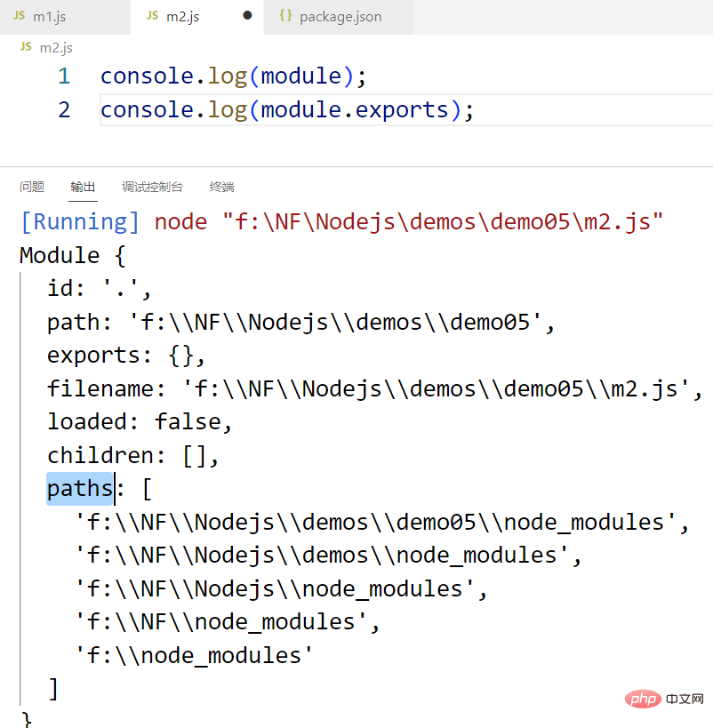Click m2.js breadcrumb below the tabs
This screenshot has width=713, height=728.
[56, 48]
